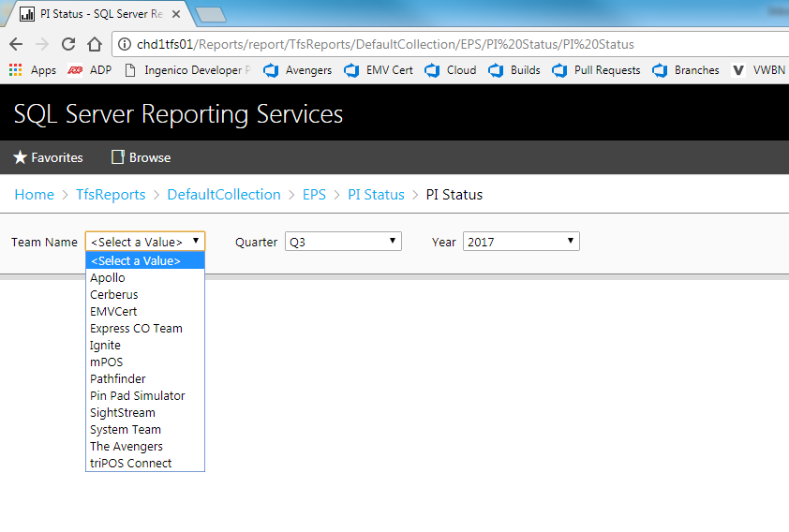Select SightStream from Team Name list
This screenshot has height=532, width=789.
click(x=145, y=412)
